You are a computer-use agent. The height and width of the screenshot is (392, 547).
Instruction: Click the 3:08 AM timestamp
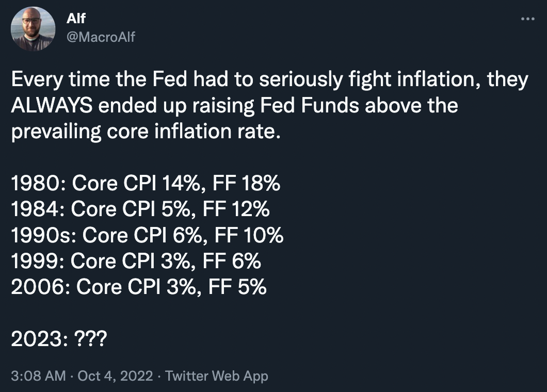38,375
